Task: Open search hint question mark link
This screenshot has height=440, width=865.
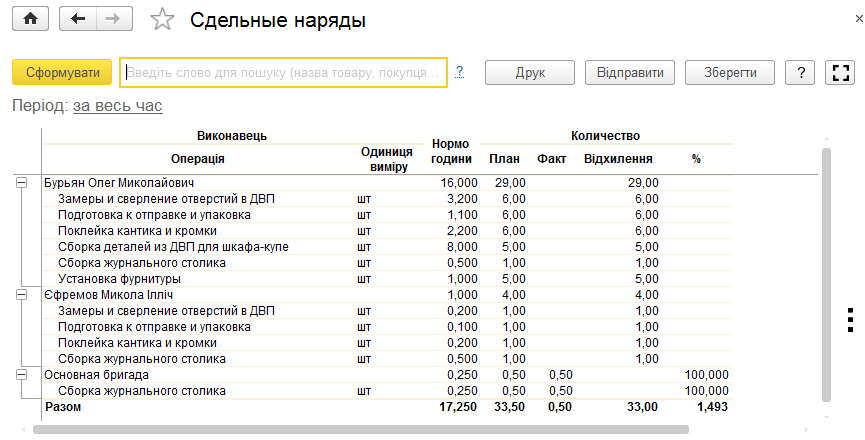Action: [460, 72]
